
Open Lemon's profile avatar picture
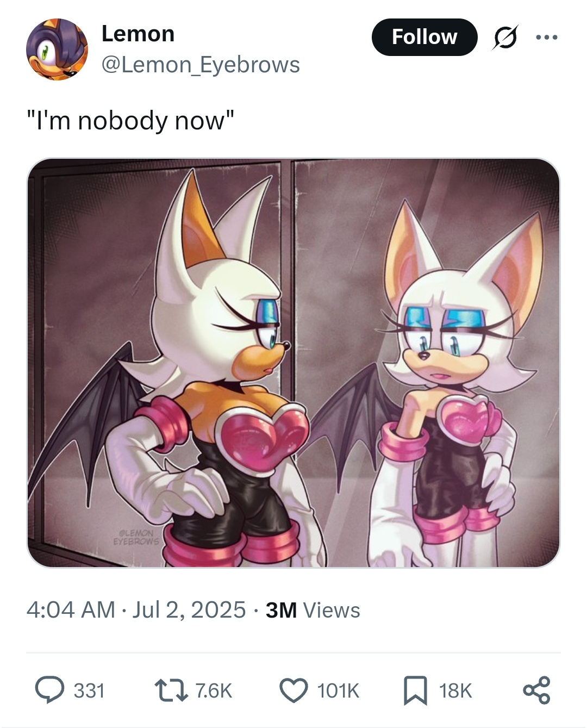coord(57,49)
